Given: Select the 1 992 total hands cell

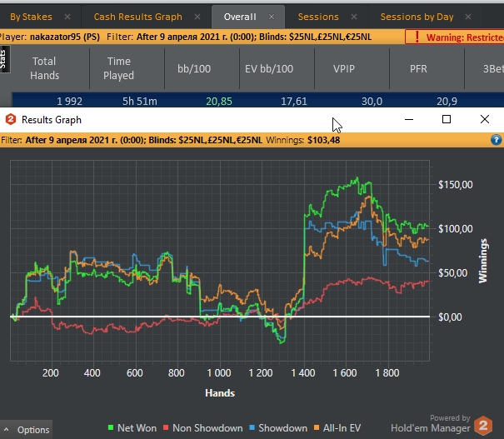Looking at the screenshot, I should [69, 102].
